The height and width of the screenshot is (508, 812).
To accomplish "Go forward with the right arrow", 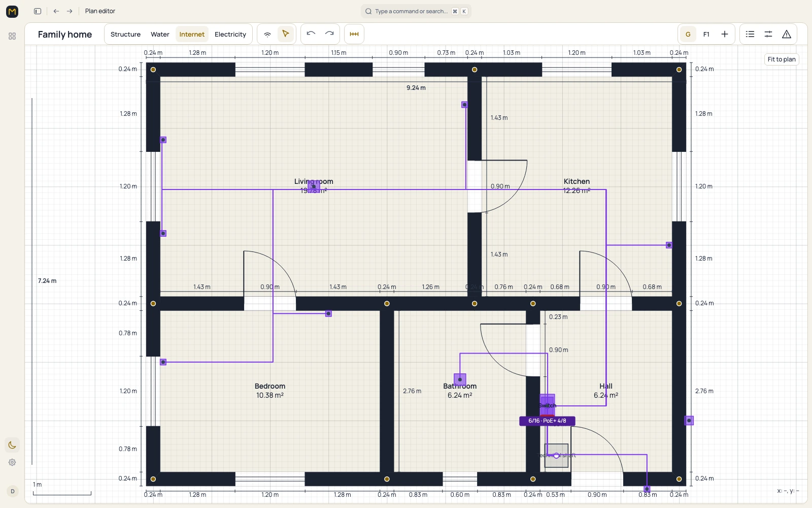I will (70, 11).
